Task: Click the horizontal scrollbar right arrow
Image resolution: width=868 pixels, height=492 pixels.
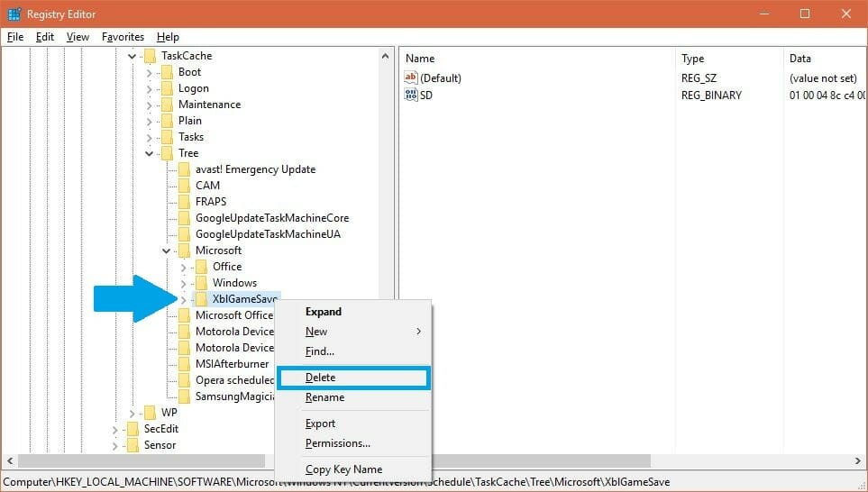Action: tap(858, 460)
